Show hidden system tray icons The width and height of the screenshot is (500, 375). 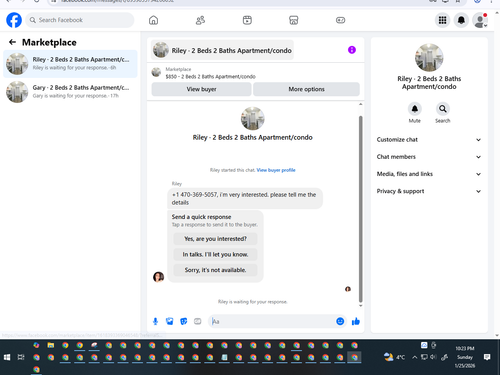tap(414, 357)
